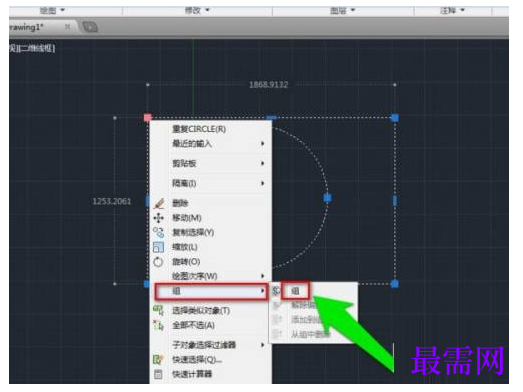This screenshot has height=392, width=523.
Task: Select the top-right corner grip of the rectangle
Action: pos(395,118)
